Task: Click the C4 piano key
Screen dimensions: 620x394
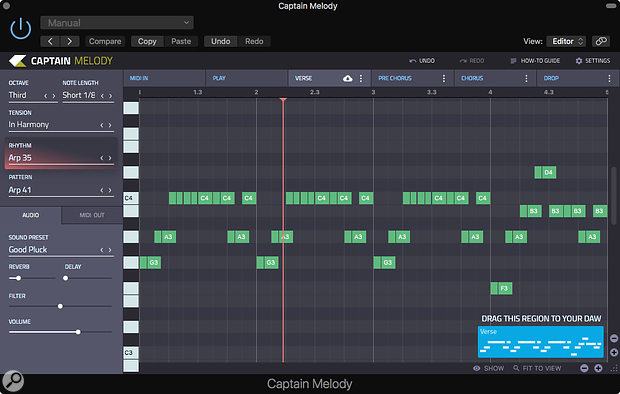Action: click(x=131, y=198)
